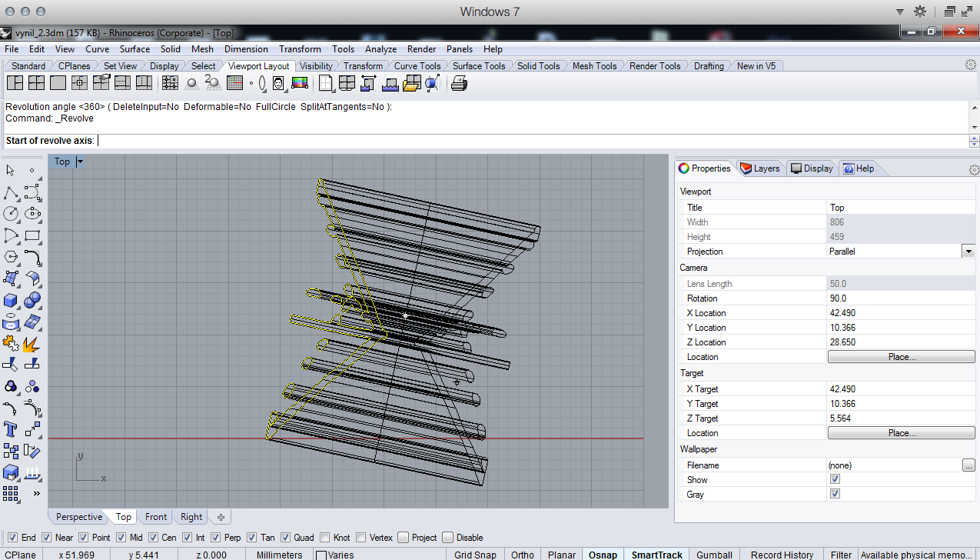This screenshot has width=980, height=560.
Task: Open the Surface menu
Action: click(135, 48)
